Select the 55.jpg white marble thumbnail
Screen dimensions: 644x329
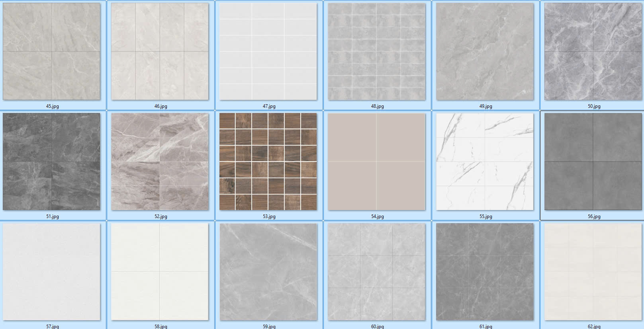tap(485, 162)
